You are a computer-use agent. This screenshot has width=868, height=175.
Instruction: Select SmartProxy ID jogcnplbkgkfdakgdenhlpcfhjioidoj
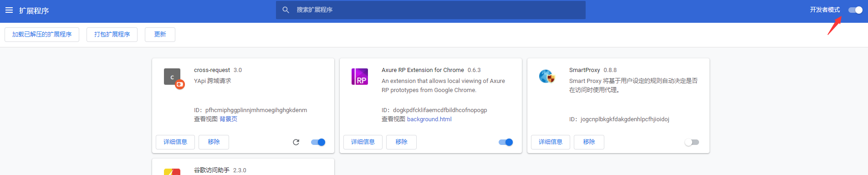625,119
